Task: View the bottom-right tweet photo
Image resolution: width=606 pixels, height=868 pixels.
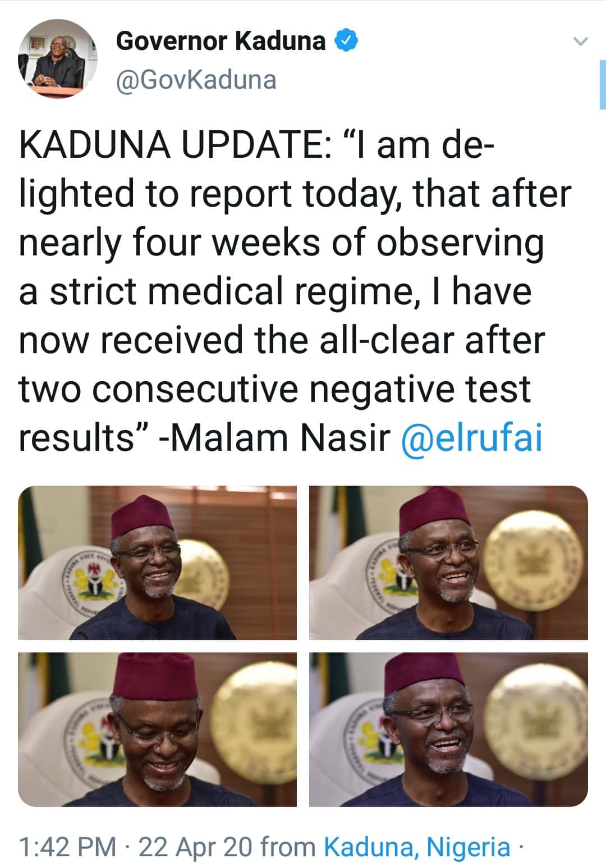Action: coord(448,729)
